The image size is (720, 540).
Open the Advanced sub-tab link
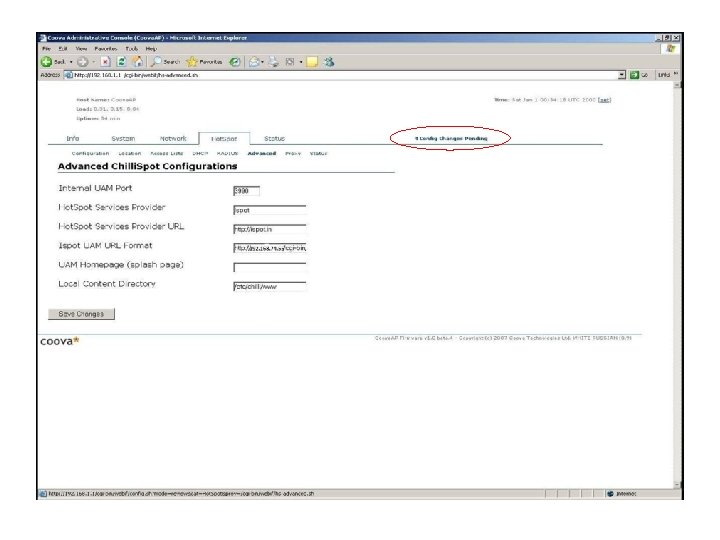[x=262, y=153]
